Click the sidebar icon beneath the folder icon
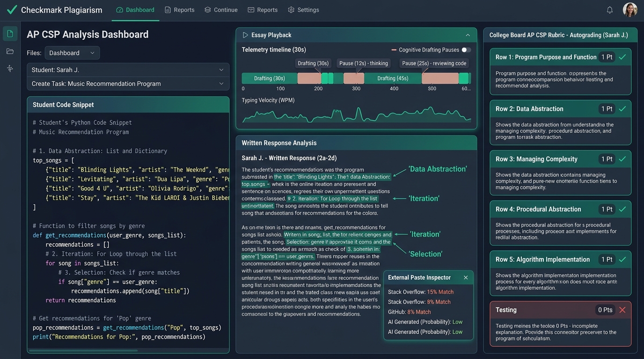 [x=10, y=68]
